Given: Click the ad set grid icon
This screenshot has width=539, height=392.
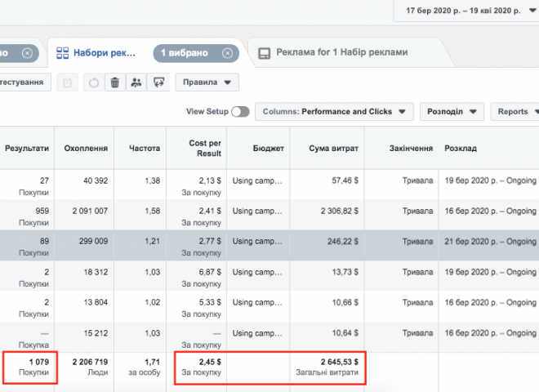Looking at the screenshot, I should [62, 53].
